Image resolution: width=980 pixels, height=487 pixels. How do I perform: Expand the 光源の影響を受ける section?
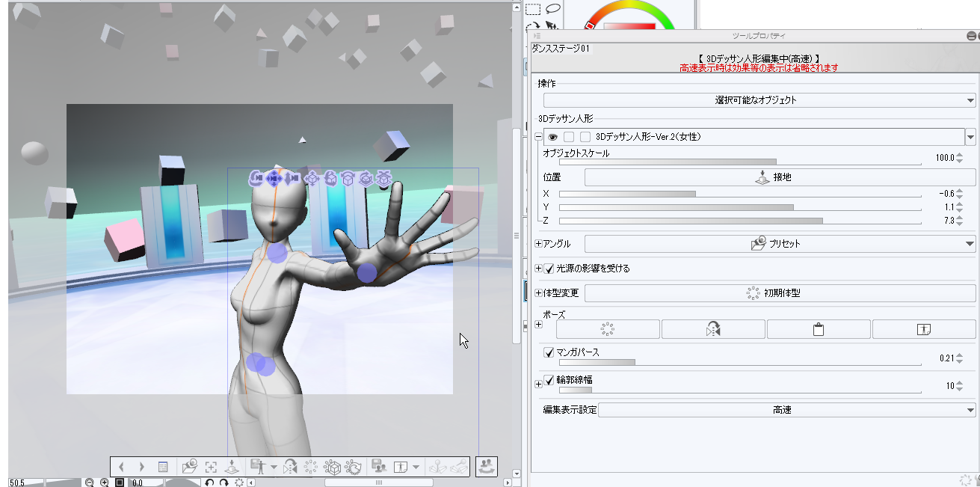[x=539, y=268]
